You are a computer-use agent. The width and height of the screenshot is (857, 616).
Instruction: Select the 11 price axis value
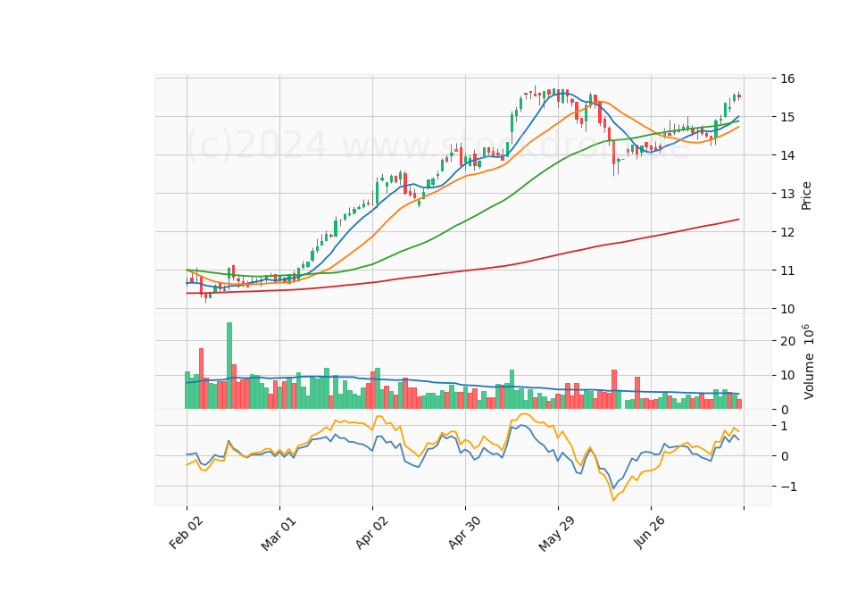click(787, 271)
